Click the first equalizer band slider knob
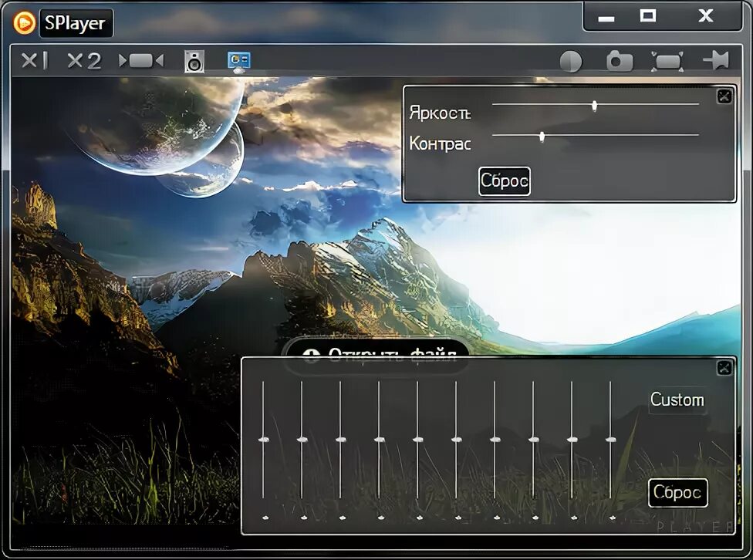753x560 pixels. pyautogui.click(x=263, y=440)
